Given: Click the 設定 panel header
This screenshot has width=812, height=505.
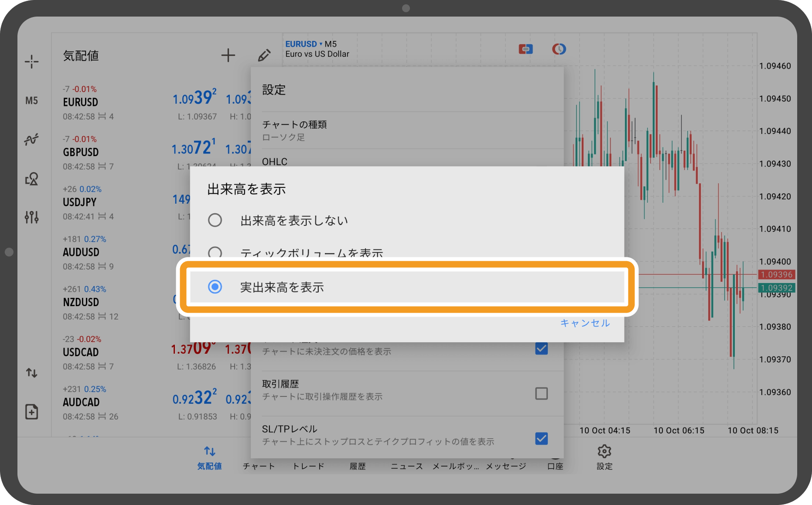Looking at the screenshot, I should coord(274,90).
